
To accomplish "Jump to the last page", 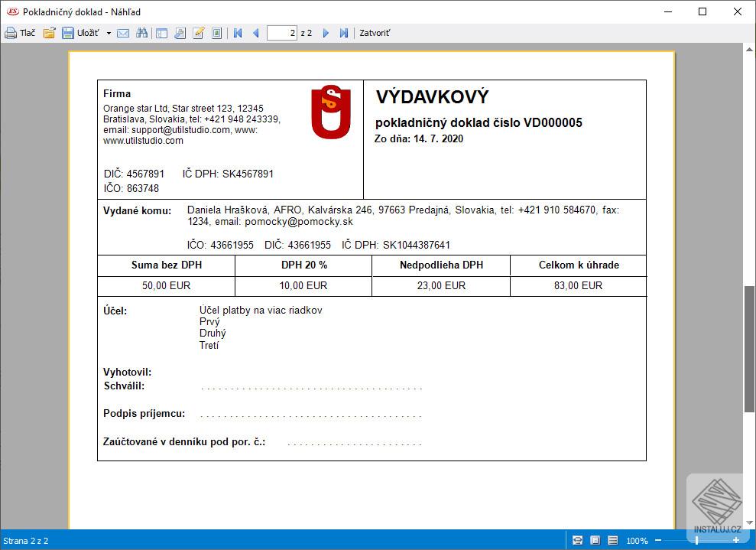I will click(343, 34).
